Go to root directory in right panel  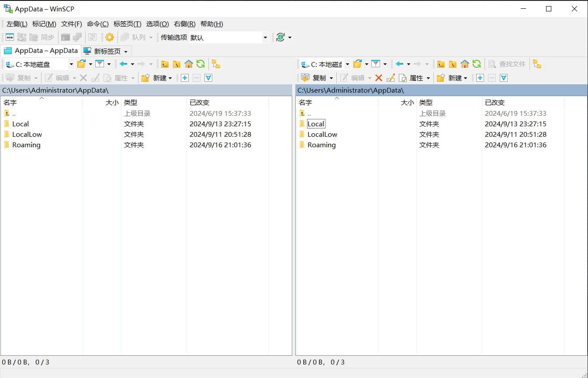point(453,64)
